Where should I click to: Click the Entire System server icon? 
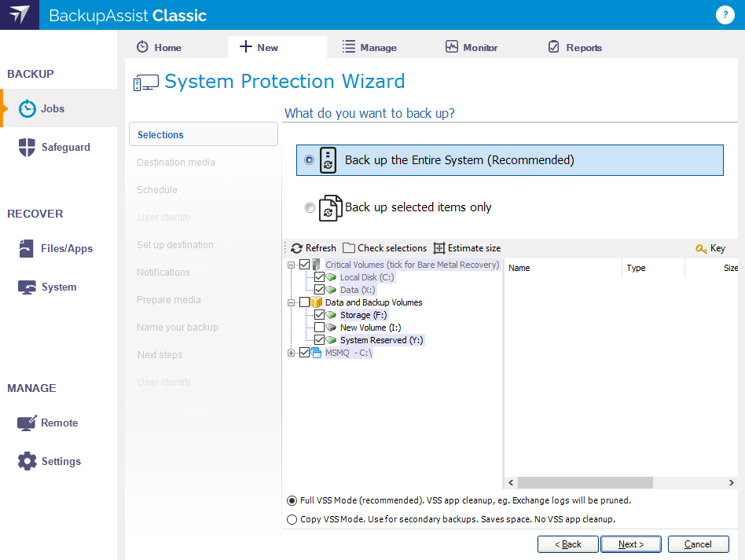[328, 160]
